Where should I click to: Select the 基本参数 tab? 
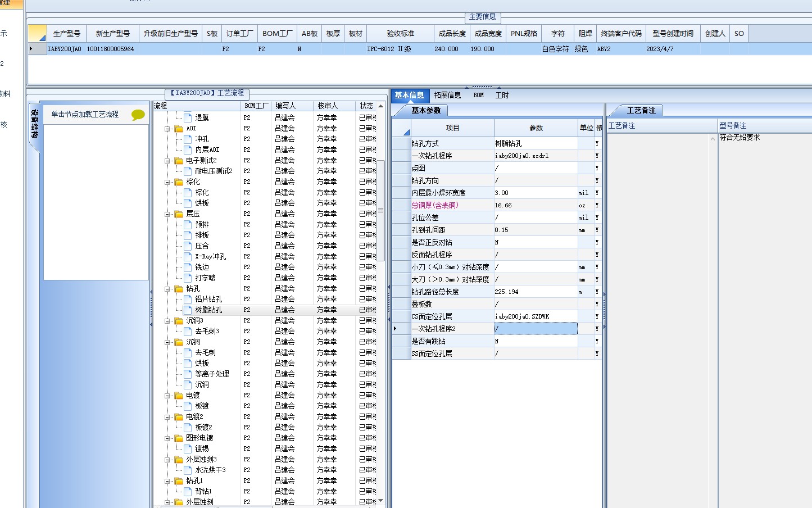(x=427, y=110)
